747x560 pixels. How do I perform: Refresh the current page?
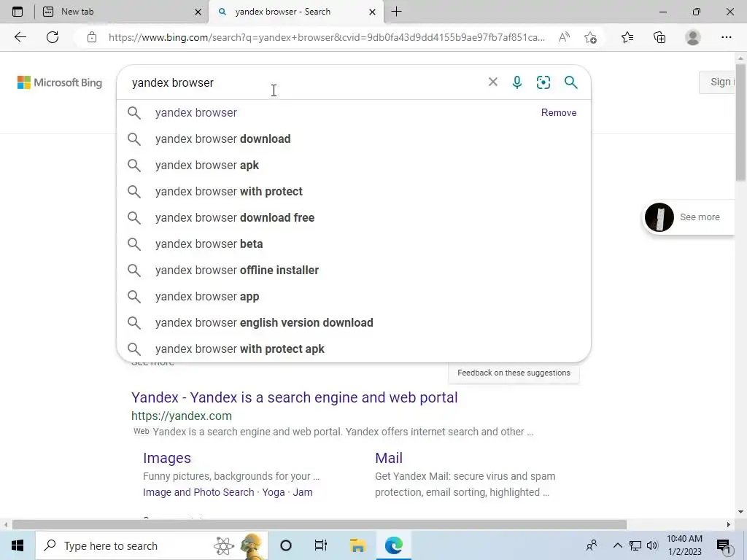[53, 37]
